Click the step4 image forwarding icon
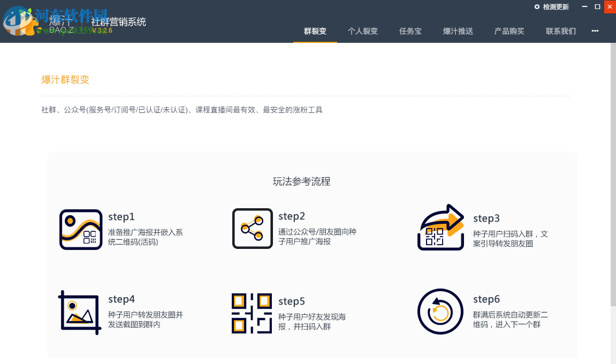616x364 pixels. 79,312
